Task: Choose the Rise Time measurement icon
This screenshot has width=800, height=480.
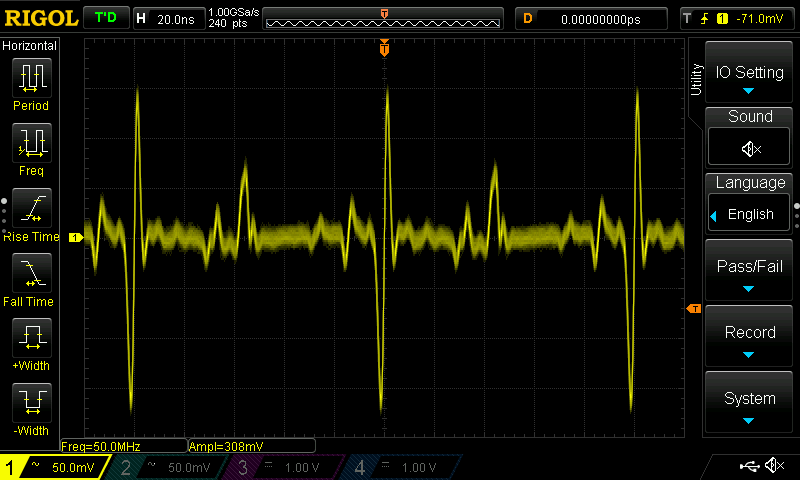Action: [x=32, y=208]
